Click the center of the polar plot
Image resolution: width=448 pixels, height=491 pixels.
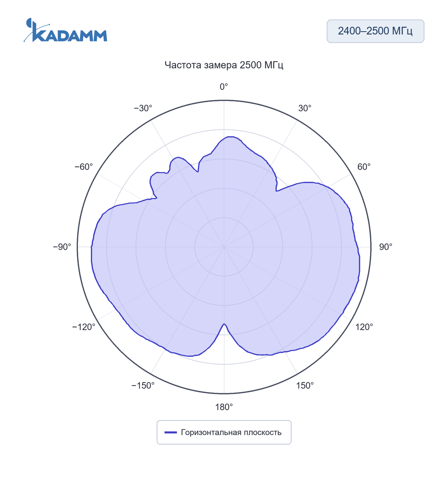[x=224, y=247]
